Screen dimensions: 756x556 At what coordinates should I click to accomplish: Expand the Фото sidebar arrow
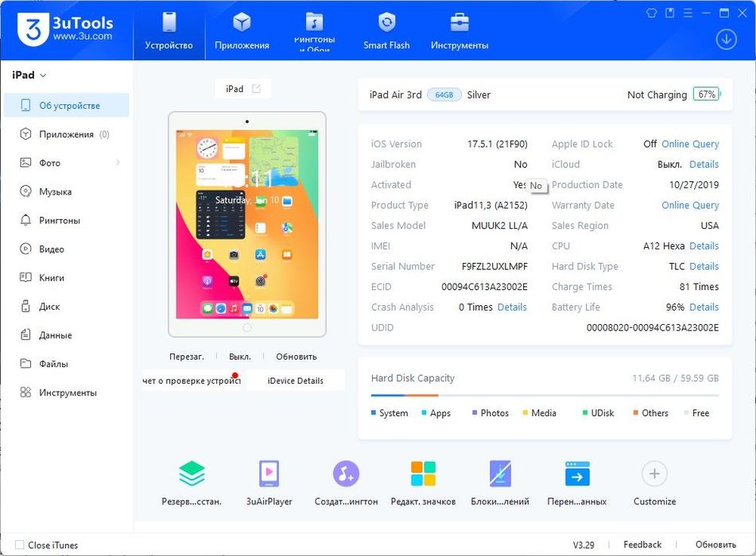coord(118,162)
